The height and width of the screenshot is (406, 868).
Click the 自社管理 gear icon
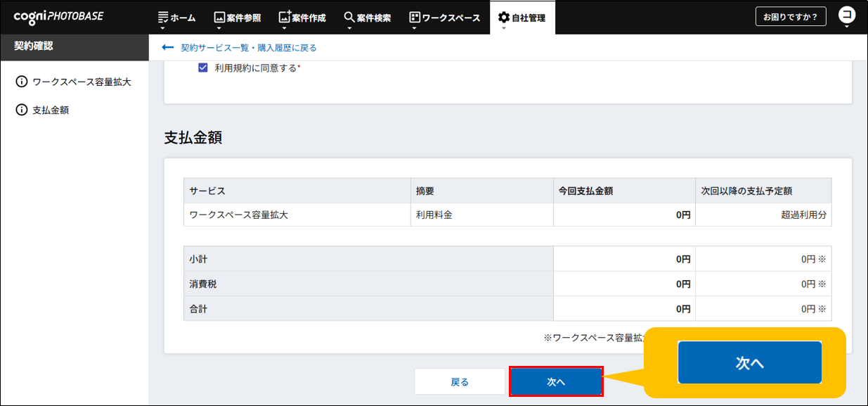pos(503,18)
